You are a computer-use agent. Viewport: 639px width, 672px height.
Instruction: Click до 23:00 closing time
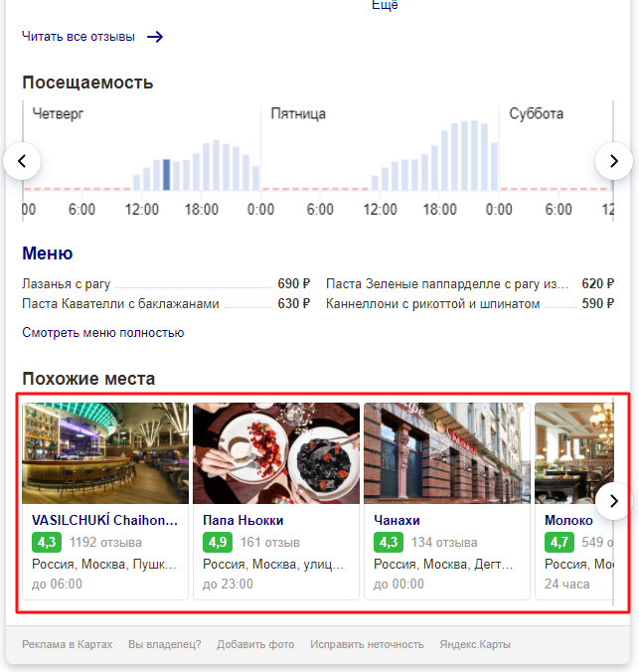click(228, 585)
